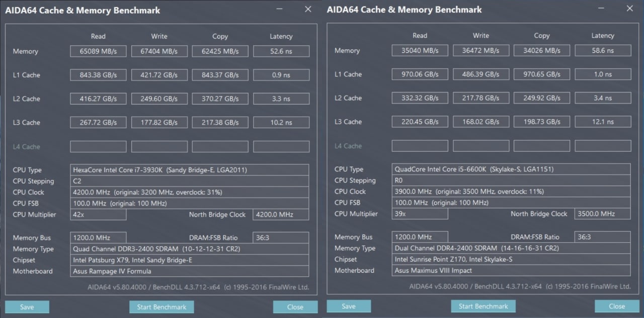Select L2 cache write 217.78 GB/s
644x318 pixels.
coord(481,97)
